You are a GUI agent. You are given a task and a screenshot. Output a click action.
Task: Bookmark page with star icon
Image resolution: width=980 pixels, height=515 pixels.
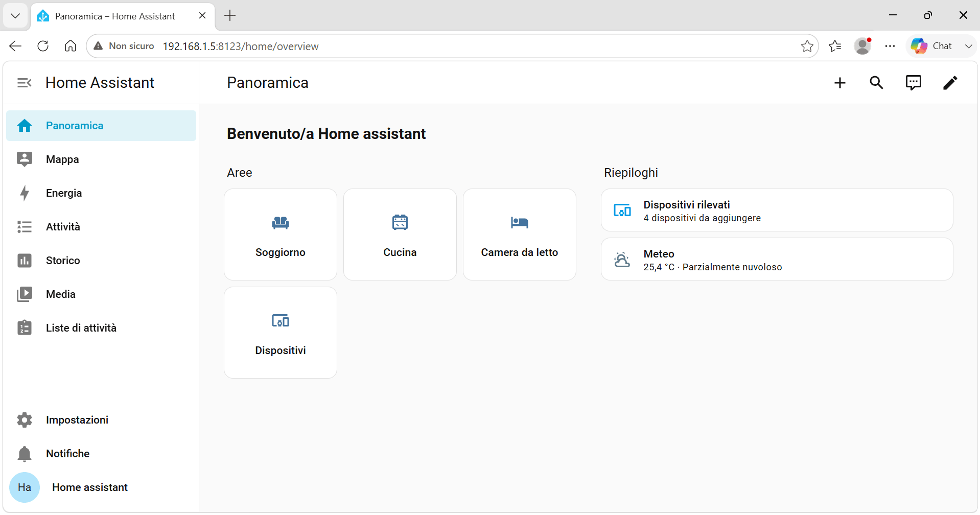click(807, 46)
